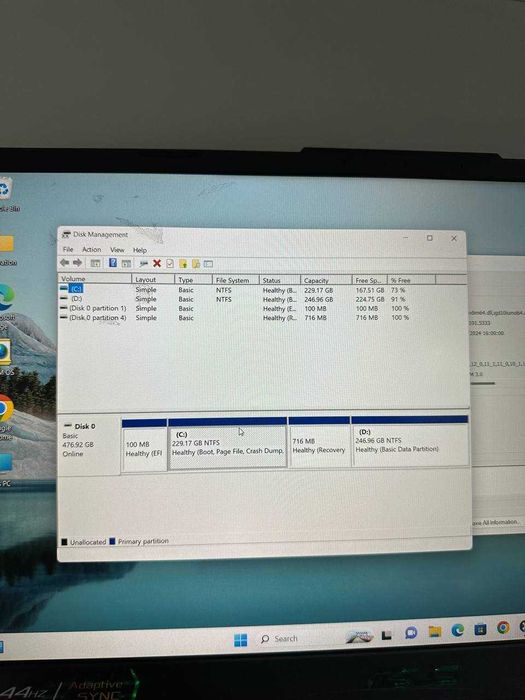Open the View menu

click(117, 250)
